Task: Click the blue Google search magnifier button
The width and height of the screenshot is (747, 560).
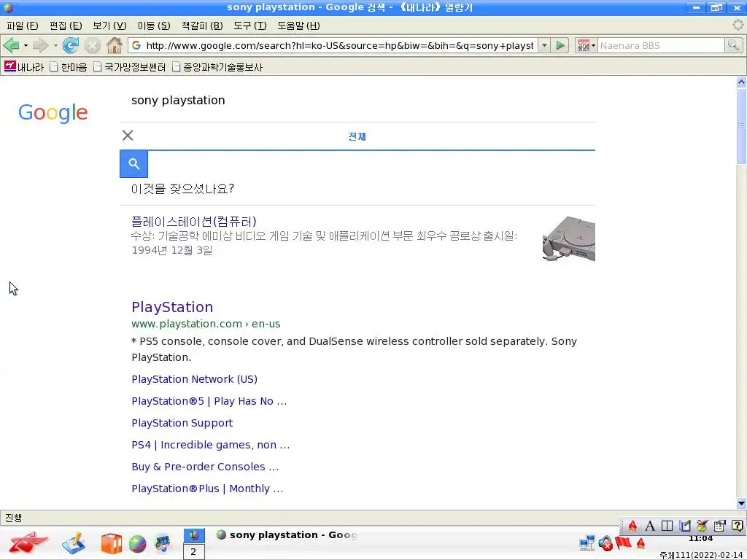Action: pyautogui.click(x=134, y=164)
